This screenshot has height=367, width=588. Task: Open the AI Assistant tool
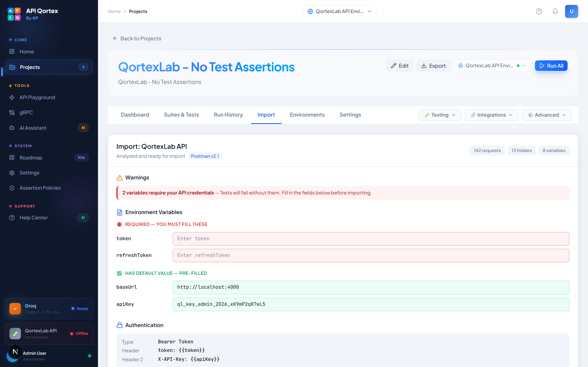click(33, 128)
